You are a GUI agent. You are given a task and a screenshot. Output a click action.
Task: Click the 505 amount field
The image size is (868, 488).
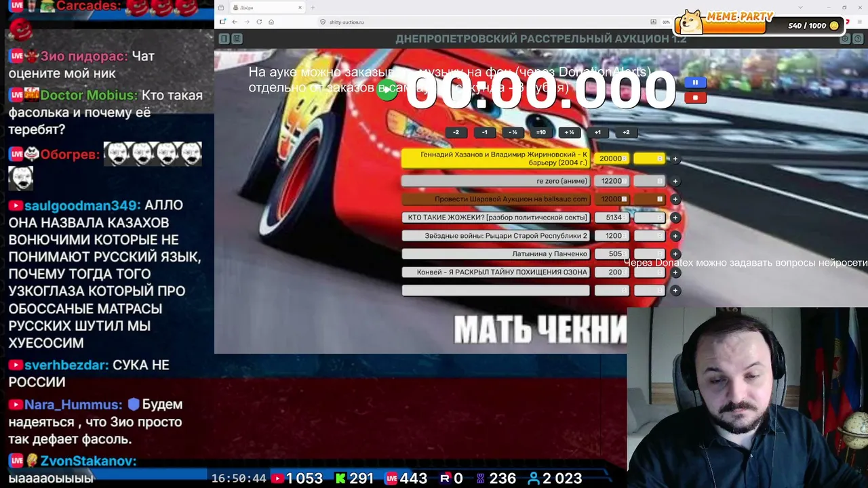612,254
